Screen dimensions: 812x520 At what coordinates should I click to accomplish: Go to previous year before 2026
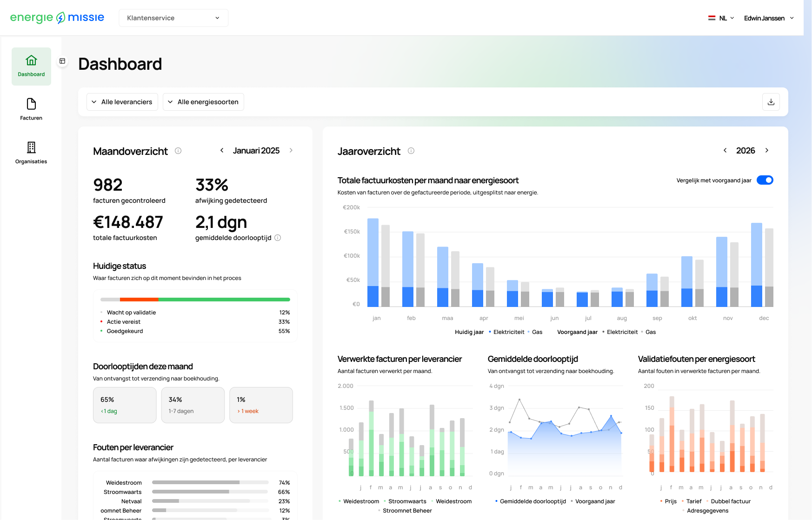(725, 150)
